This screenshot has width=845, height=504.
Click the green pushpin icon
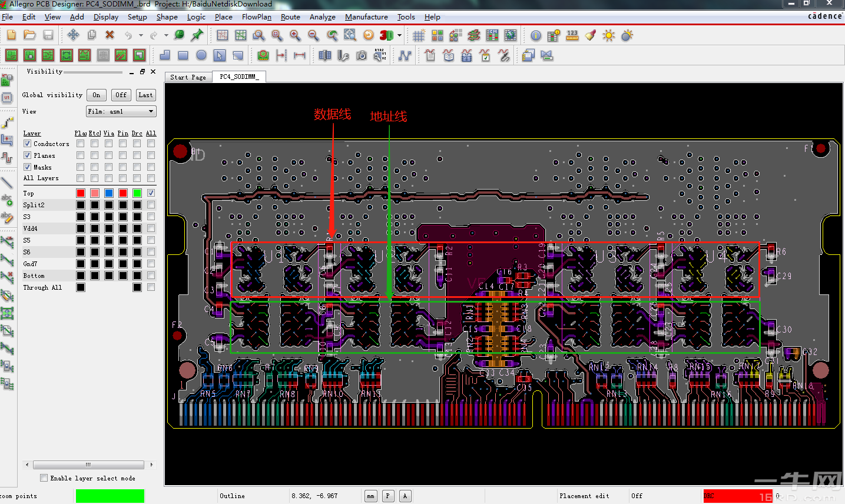pos(197,35)
